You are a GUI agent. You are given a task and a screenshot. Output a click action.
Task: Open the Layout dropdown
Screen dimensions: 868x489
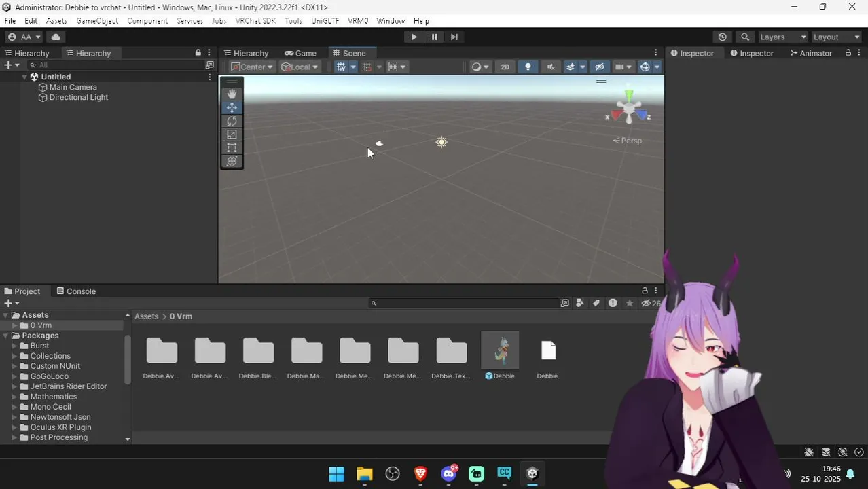(836, 37)
